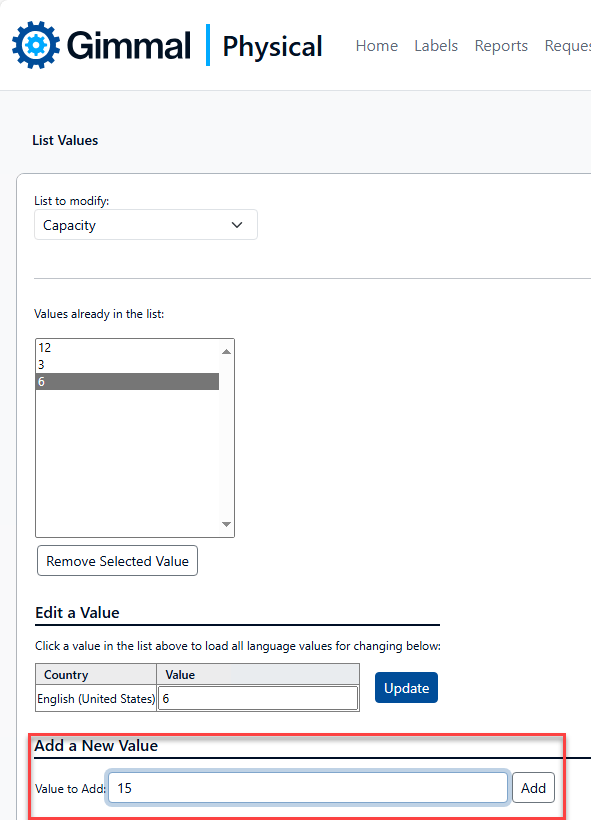Click Remove Selected Value button

[117, 561]
